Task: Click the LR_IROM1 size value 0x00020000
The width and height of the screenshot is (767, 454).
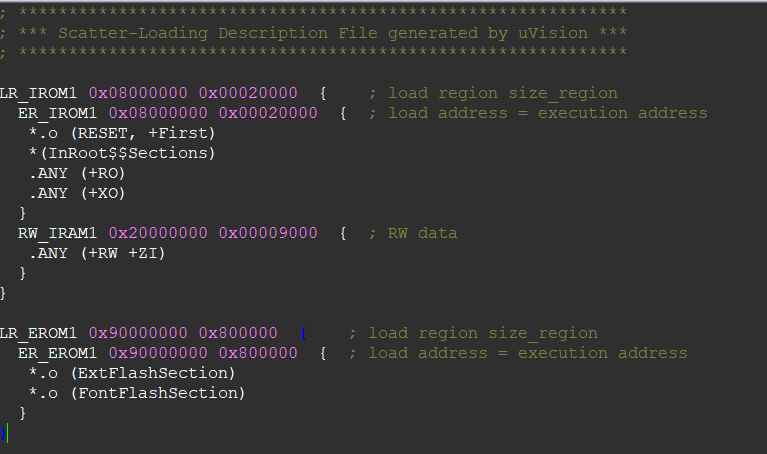Action: (x=248, y=93)
